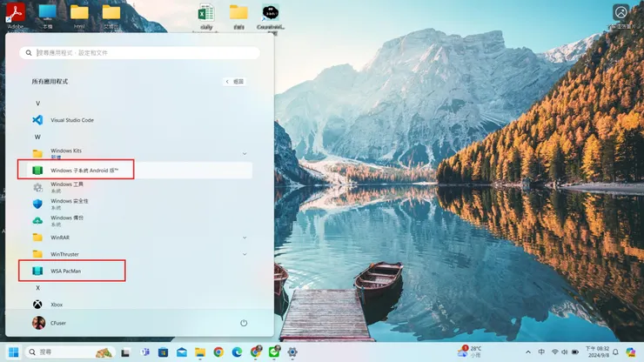Viewport: 644px width, 362px height.
Task: Select Excel file on desktop
Action: click(x=206, y=17)
